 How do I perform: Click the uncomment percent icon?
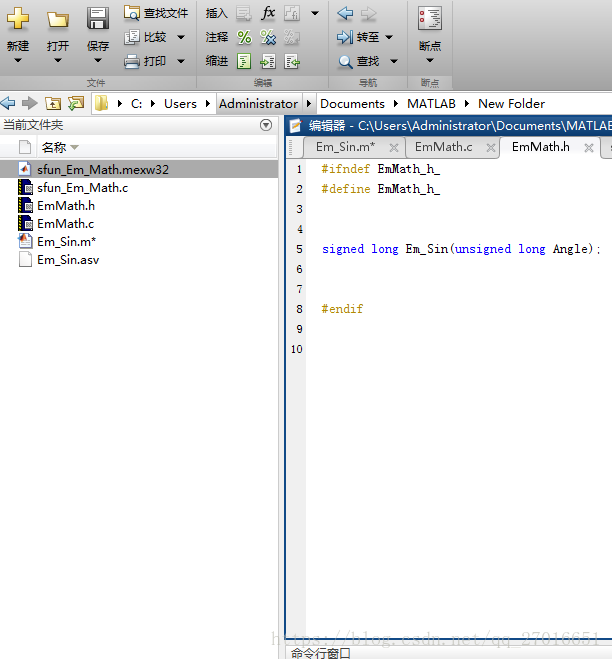pyautogui.click(x=268, y=37)
